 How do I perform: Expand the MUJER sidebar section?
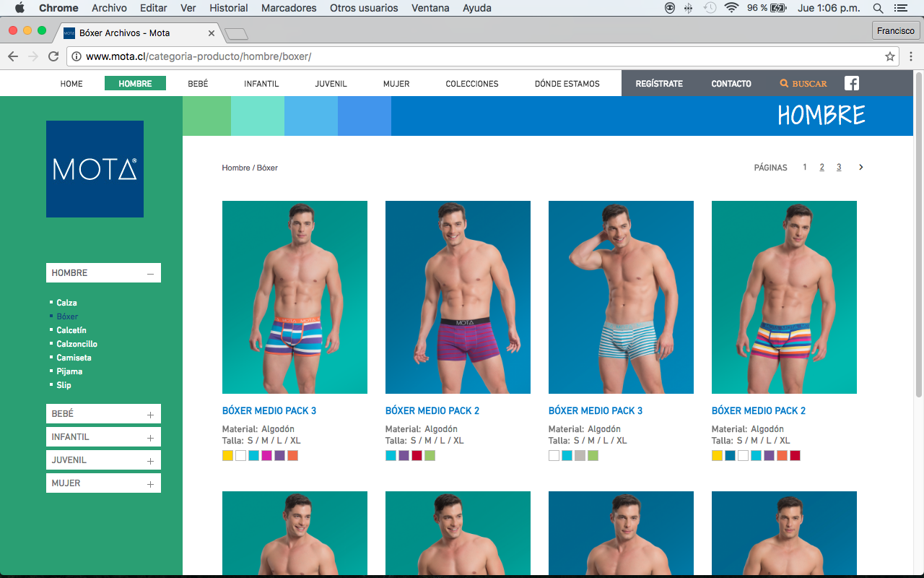[150, 484]
